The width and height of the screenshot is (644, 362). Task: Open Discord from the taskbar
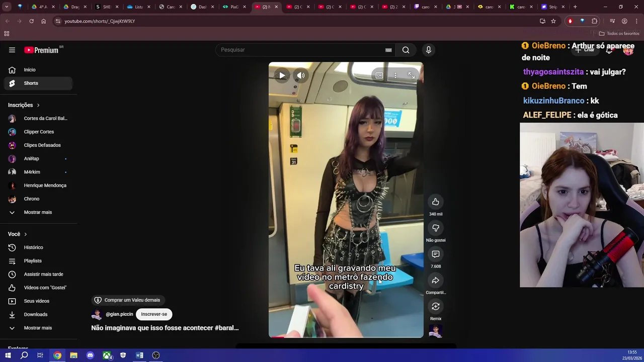(x=90, y=355)
